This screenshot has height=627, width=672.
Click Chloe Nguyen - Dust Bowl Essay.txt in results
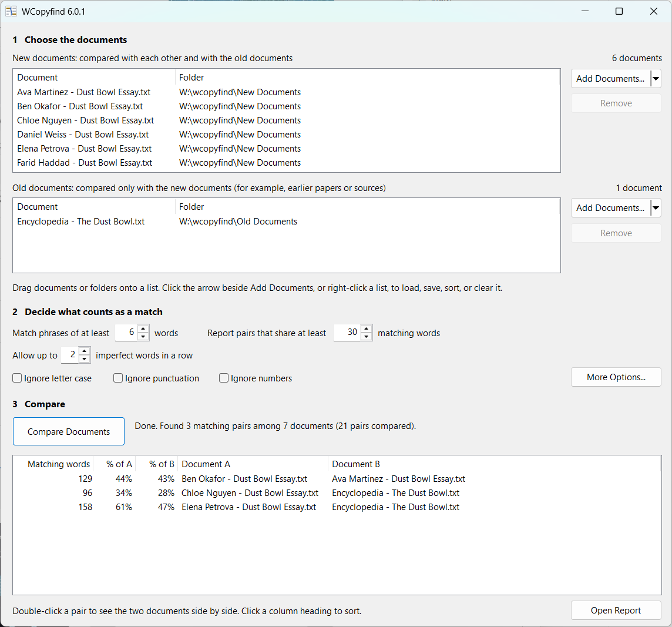click(250, 493)
